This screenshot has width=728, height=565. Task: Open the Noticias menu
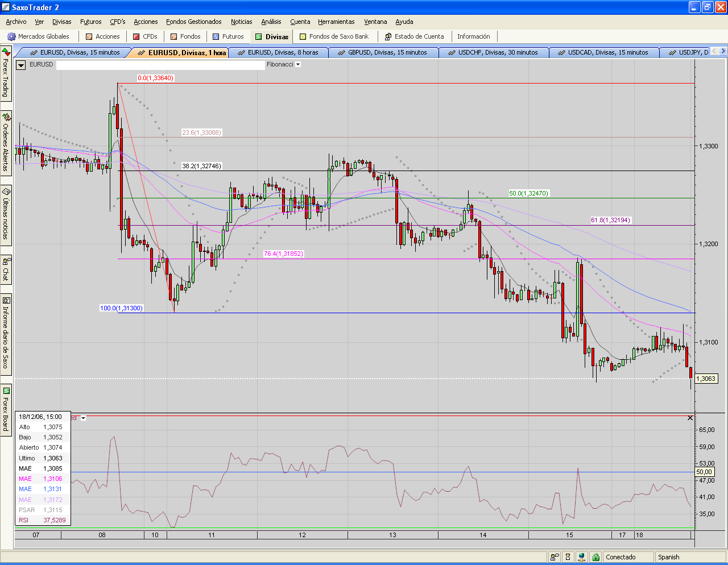click(242, 22)
